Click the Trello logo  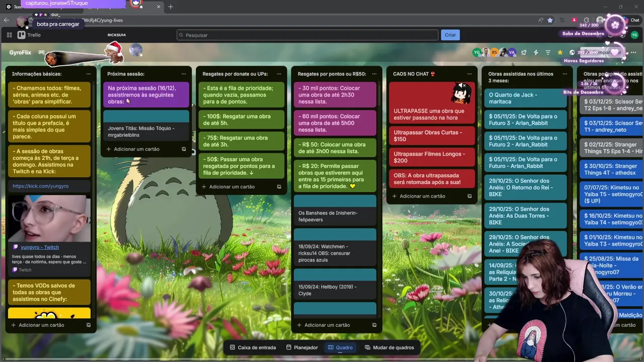point(29,35)
